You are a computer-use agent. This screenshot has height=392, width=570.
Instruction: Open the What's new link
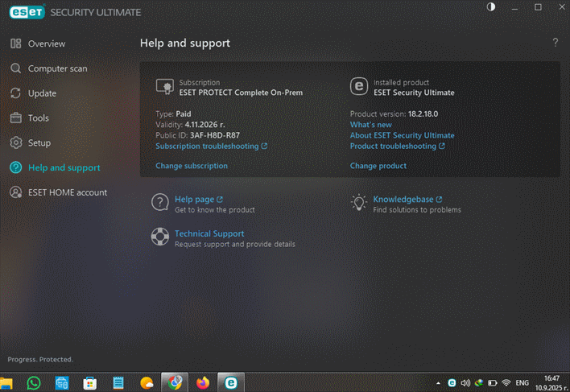coord(371,125)
